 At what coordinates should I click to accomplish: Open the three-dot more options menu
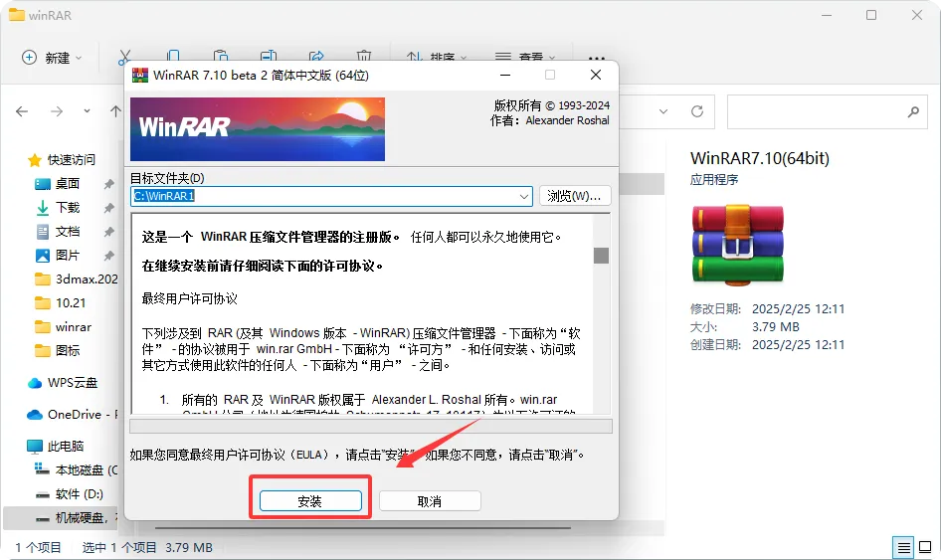tap(597, 58)
